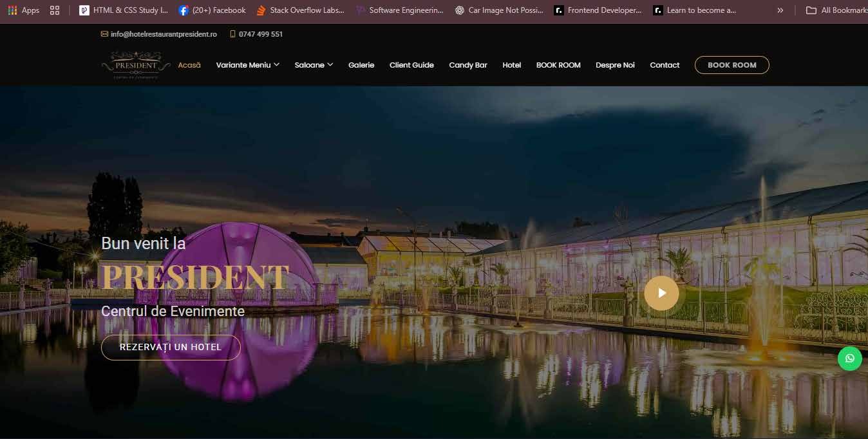Click the envelope email icon
The width and height of the screenshot is (868, 439).
104,34
